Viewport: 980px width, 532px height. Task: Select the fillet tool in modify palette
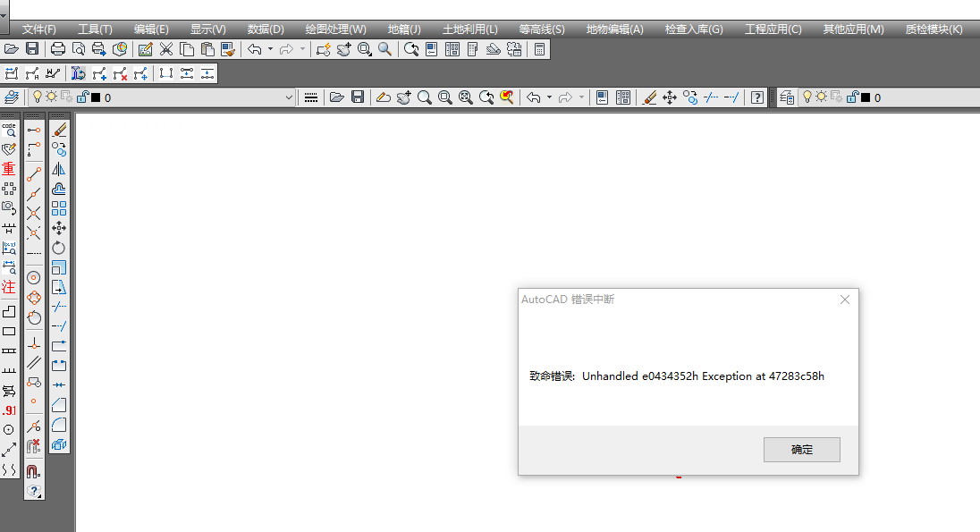click(59, 425)
